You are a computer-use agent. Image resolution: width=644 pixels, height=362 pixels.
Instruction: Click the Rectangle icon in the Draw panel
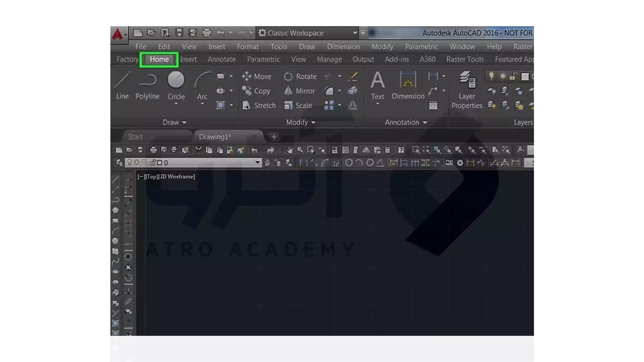[220, 76]
